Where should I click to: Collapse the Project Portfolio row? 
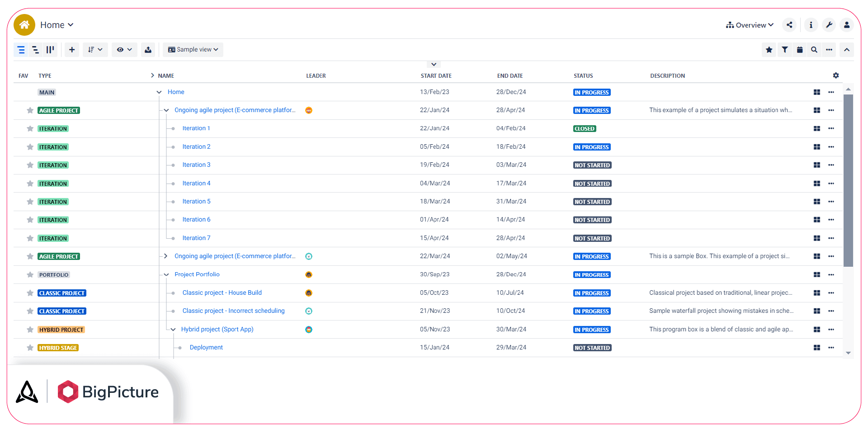tap(166, 274)
